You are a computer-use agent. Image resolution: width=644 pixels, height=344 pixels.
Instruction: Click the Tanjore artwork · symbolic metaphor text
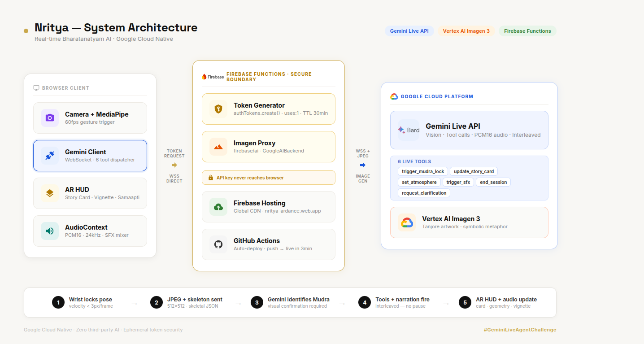pyautogui.click(x=465, y=226)
